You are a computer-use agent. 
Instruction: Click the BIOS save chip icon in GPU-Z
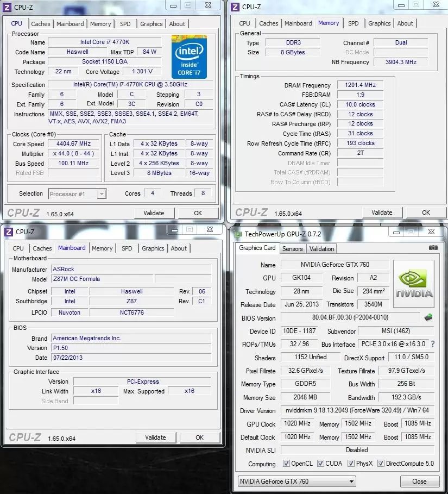428,317
